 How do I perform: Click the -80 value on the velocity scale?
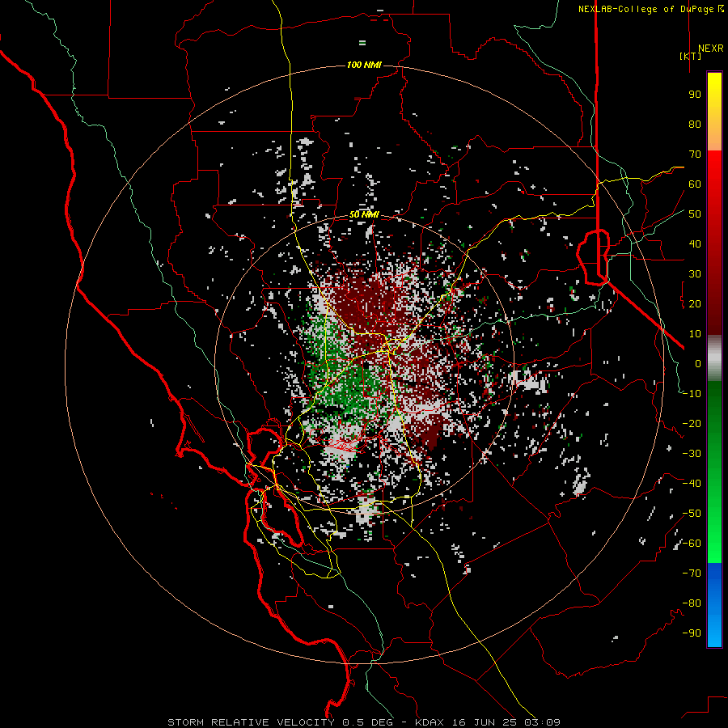click(x=692, y=603)
